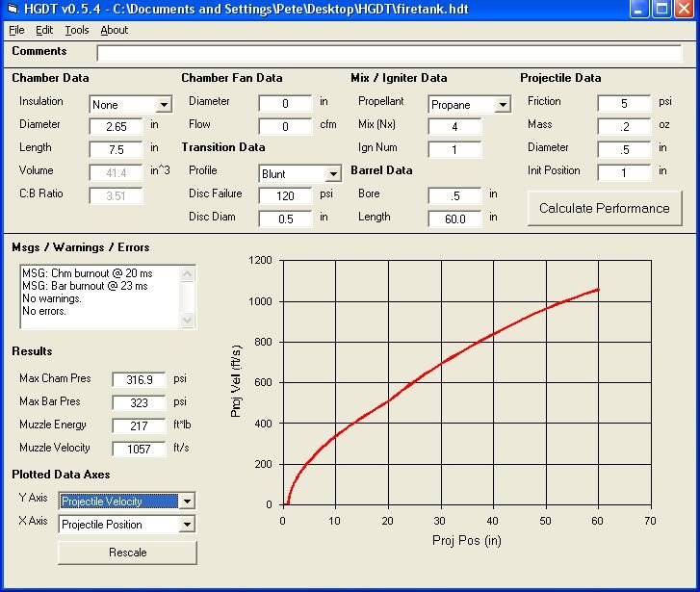Click the greyed Volume field 41.4

click(x=117, y=172)
